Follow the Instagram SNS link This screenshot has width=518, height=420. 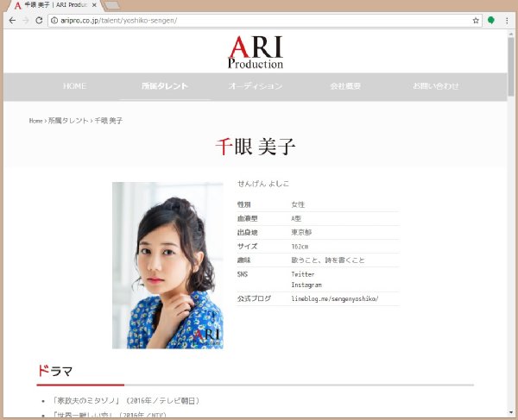[x=306, y=285]
